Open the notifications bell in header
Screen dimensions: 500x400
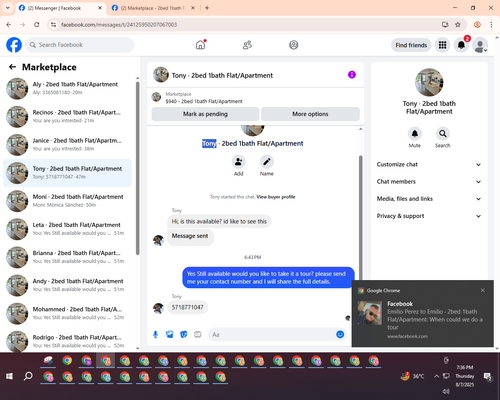pyautogui.click(x=461, y=45)
